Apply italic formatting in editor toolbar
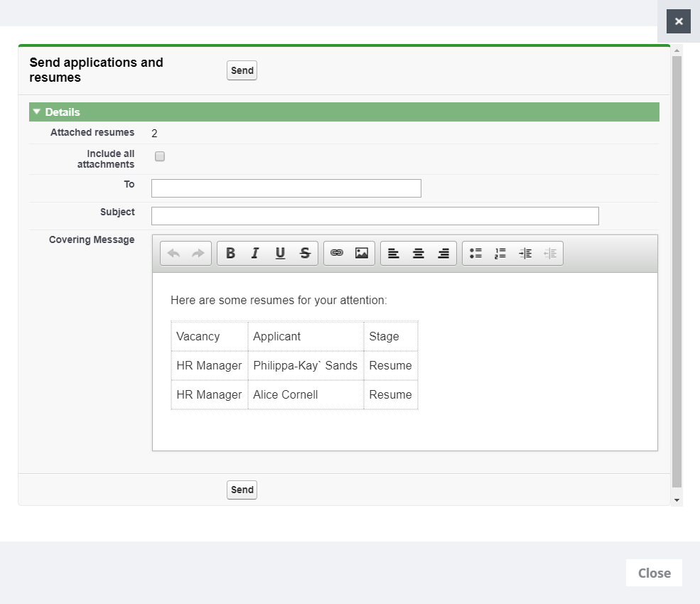Image resolution: width=700 pixels, height=604 pixels. (x=255, y=254)
